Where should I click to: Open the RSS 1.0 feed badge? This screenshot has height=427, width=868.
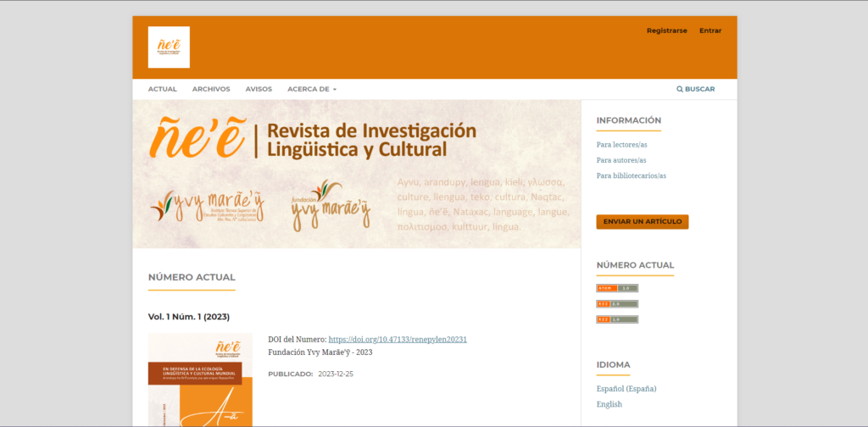coord(617,319)
